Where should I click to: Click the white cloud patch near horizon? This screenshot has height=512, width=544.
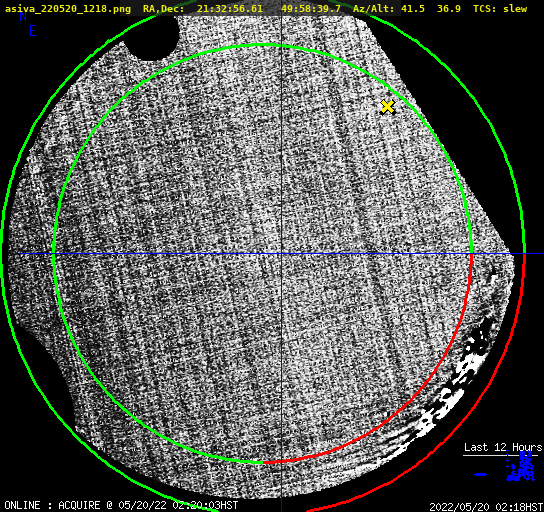click(x=451, y=389)
